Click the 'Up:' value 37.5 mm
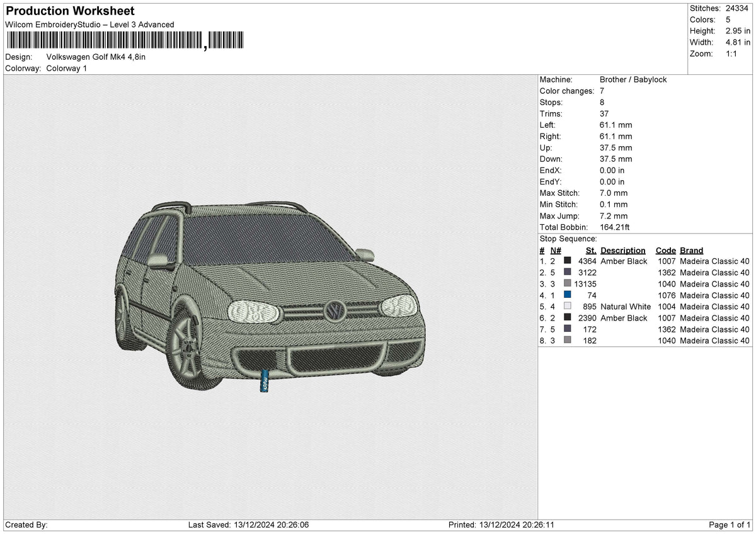The width and height of the screenshot is (756, 534). (616, 148)
